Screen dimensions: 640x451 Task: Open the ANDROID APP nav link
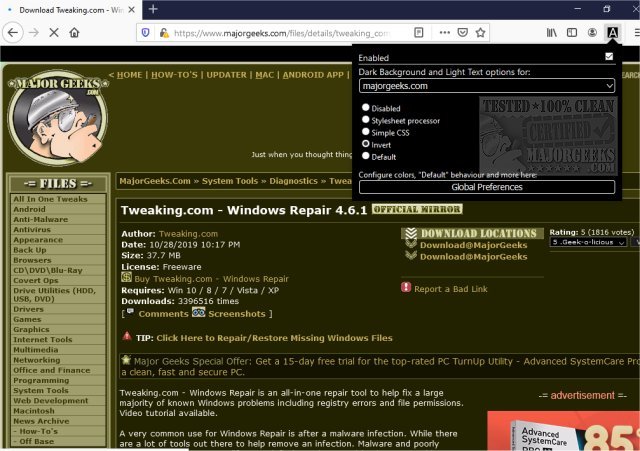click(313, 75)
